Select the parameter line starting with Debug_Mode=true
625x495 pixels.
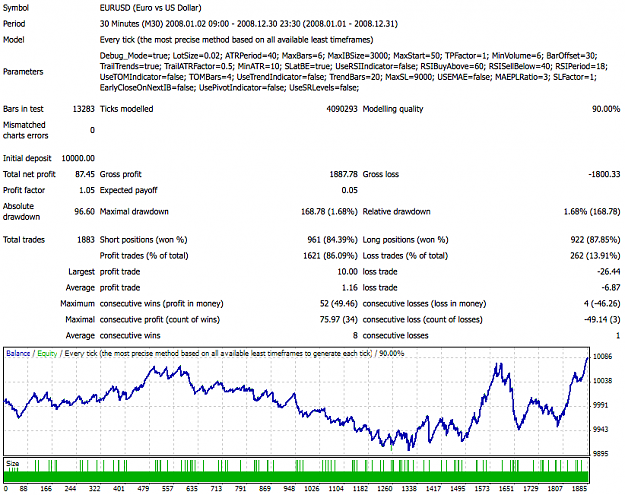pos(348,56)
